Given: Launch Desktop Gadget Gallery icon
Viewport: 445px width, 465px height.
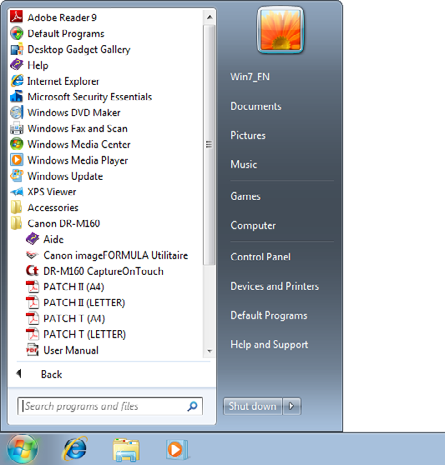Looking at the screenshot, I should point(16,49).
